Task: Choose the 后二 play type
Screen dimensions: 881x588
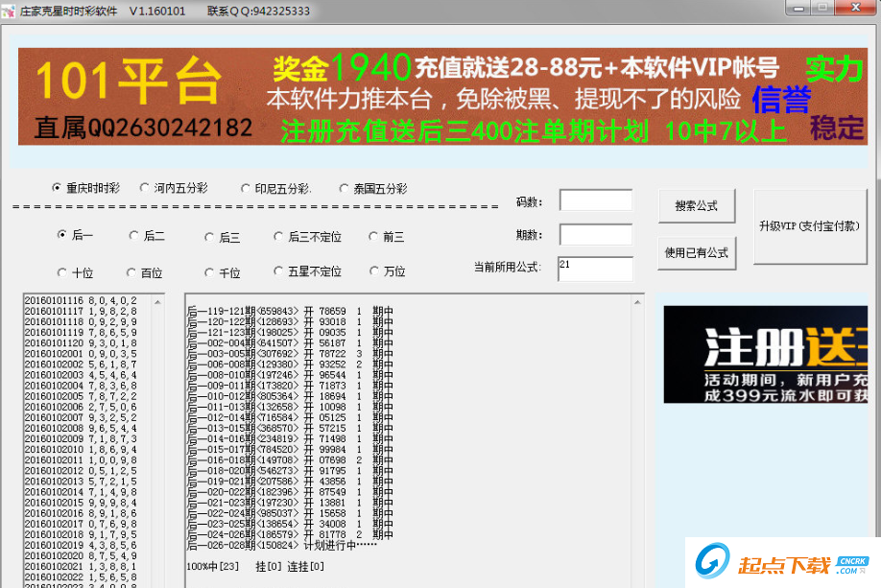Action: pyautogui.click(x=147, y=235)
